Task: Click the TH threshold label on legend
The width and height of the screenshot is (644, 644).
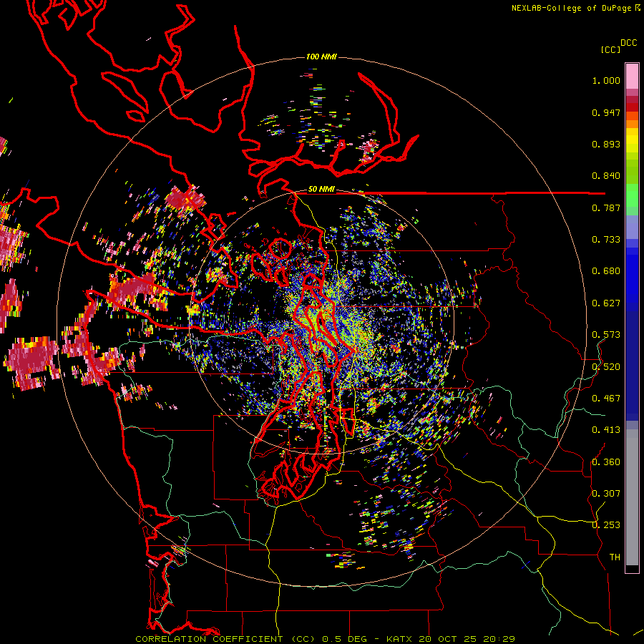Action: pyautogui.click(x=615, y=557)
